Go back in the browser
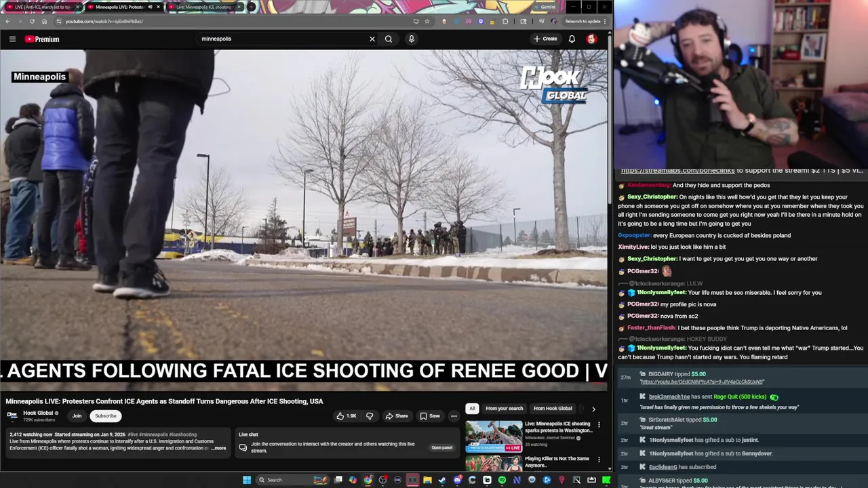The width and height of the screenshot is (868, 488). [7, 21]
